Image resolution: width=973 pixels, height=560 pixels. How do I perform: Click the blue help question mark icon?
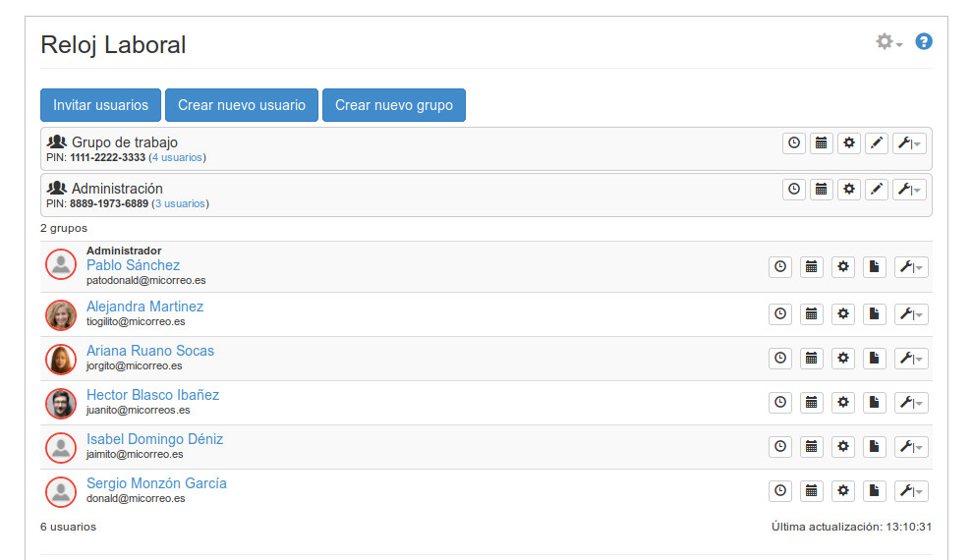(x=923, y=41)
